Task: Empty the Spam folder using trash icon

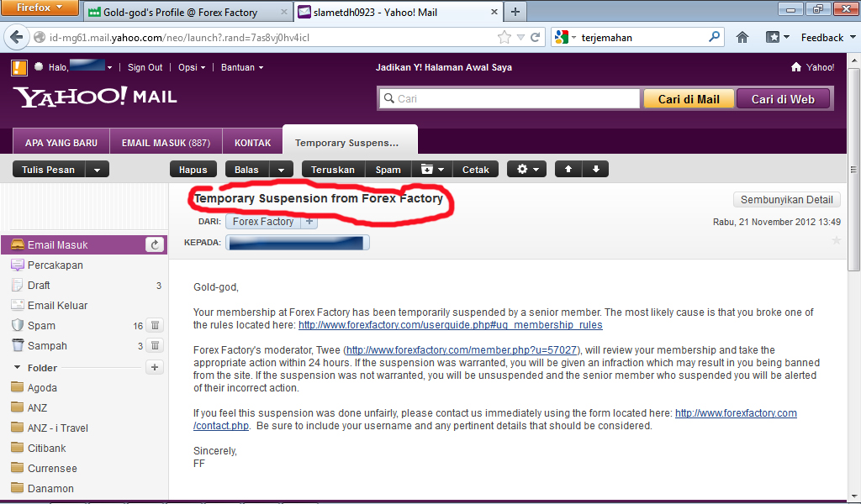Action: coord(156,325)
